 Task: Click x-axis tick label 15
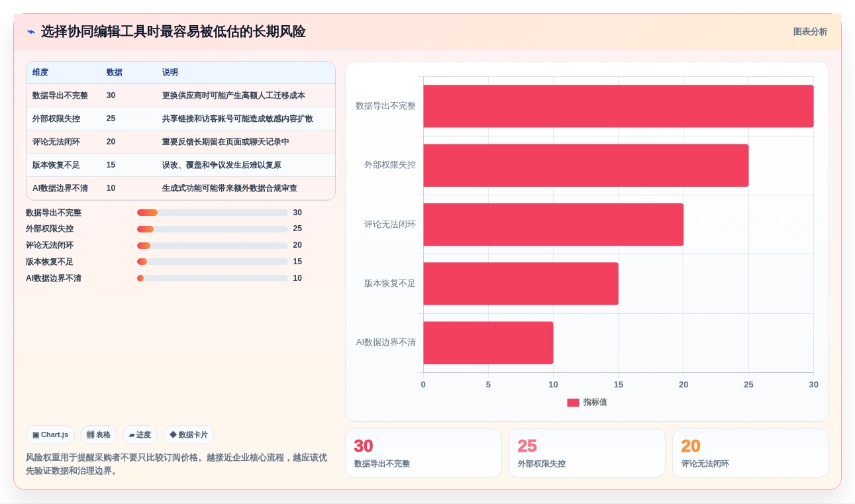(619, 385)
